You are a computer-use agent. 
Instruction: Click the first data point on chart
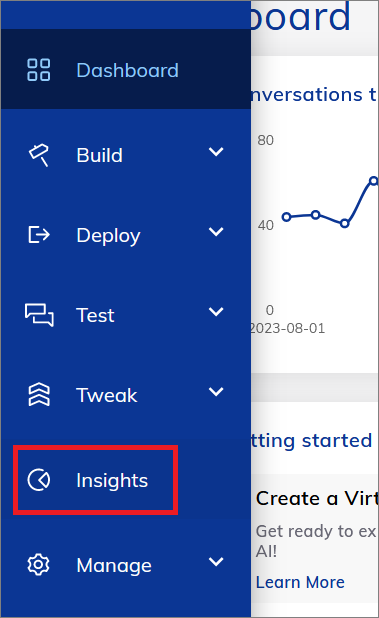coord(286,217)
